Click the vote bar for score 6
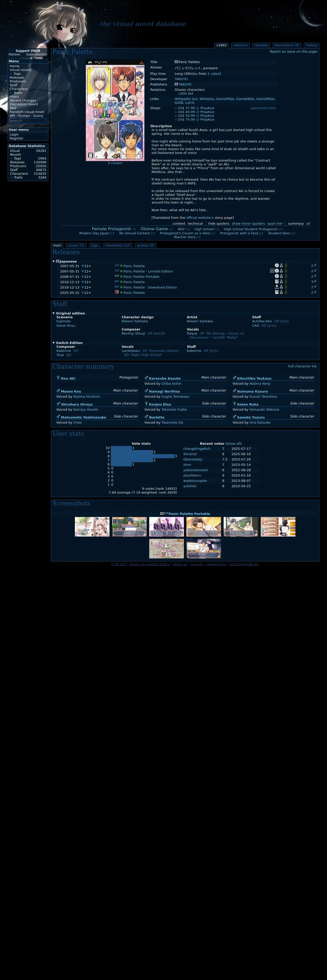The height and width of the screenshot is (980, 327). tap(121, 464)
